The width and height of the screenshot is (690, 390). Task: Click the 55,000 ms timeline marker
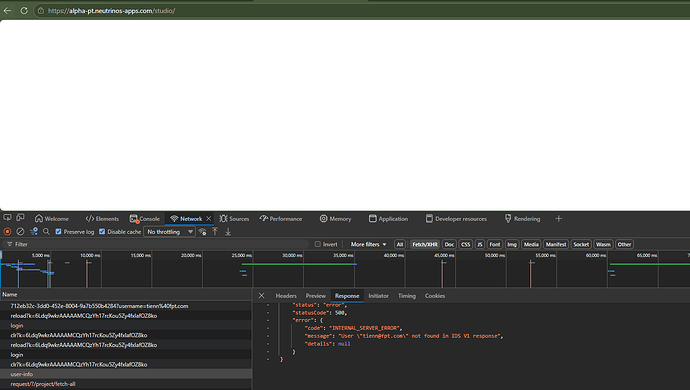(x=545, y=255)
